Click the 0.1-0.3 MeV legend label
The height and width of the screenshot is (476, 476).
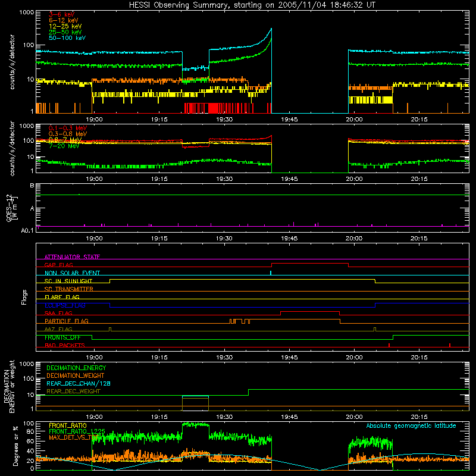[68, 128]
